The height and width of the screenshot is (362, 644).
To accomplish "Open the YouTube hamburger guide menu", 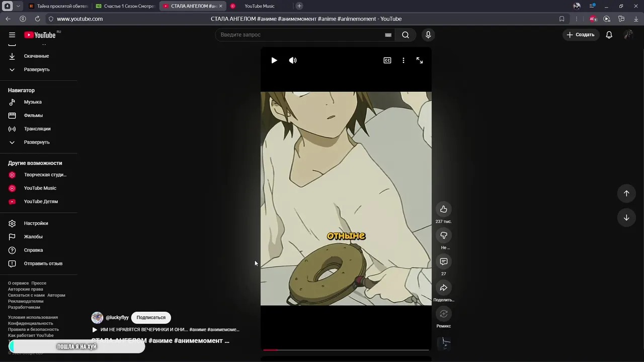I will (12, 35).
